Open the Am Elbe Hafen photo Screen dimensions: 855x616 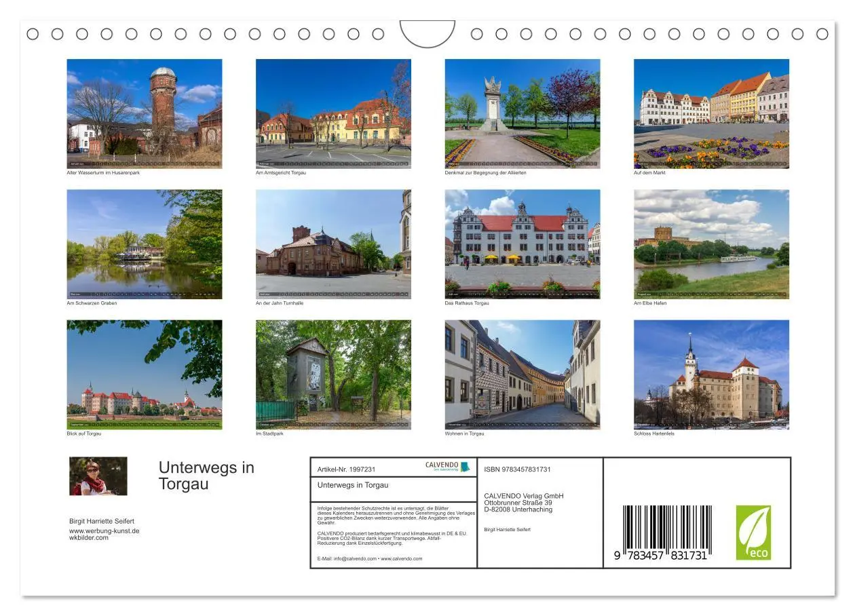711,244
